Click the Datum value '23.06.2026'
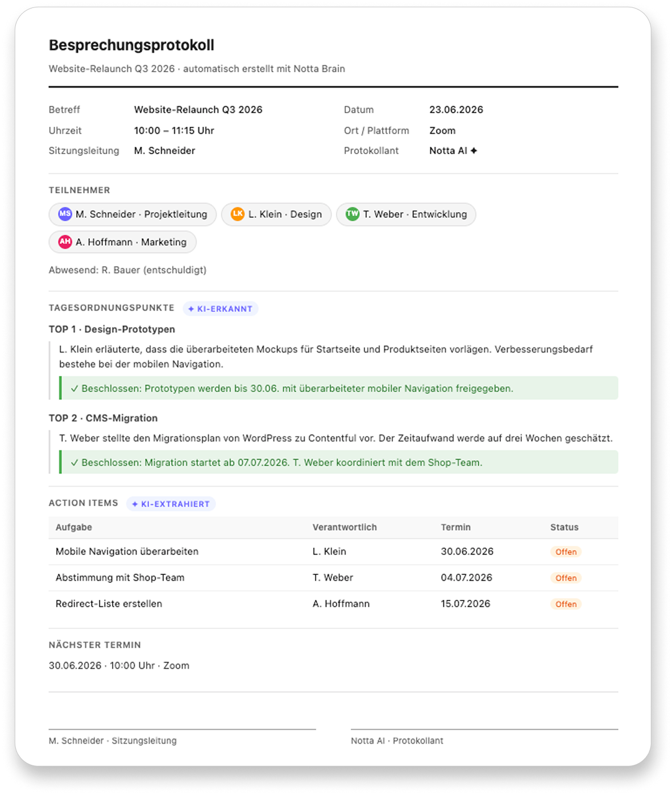672x795 pixels. (x=456, y=110)
